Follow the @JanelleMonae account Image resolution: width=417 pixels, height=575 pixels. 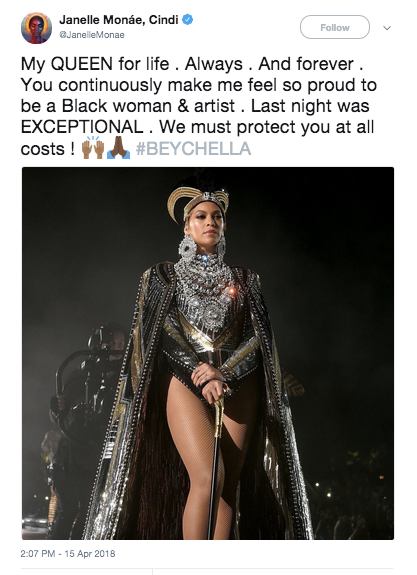pyautogui.click(x=335, y=27)
